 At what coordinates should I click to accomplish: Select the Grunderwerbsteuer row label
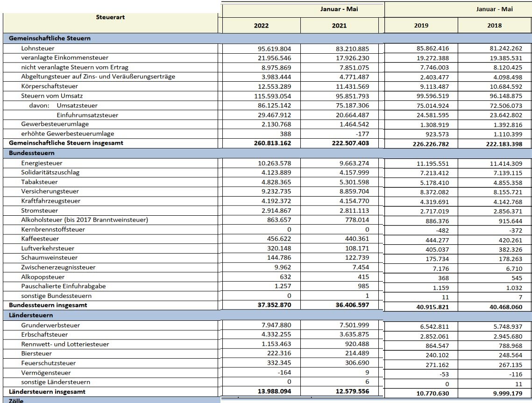pyautogui.click(x=50, y=325)
